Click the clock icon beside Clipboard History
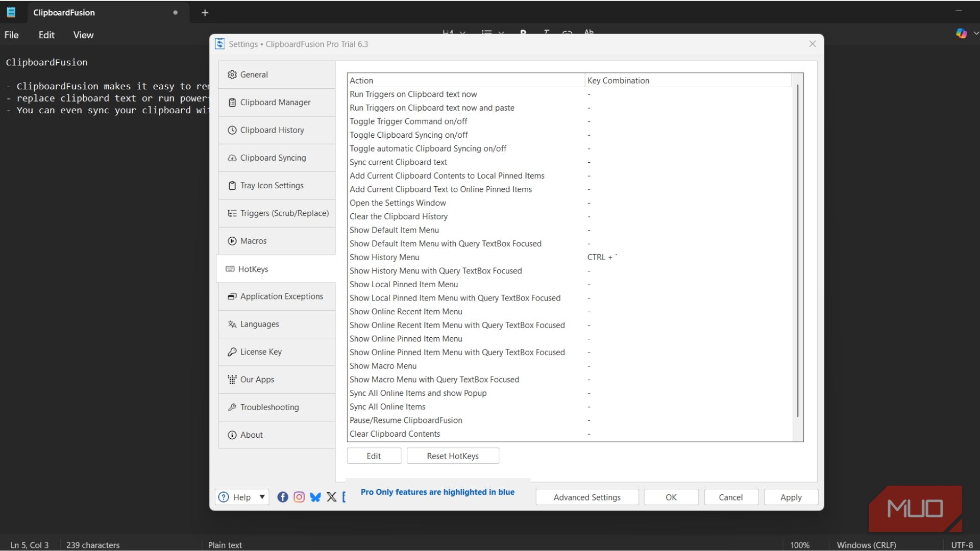The image size is (980, 551). coord(232,130)
